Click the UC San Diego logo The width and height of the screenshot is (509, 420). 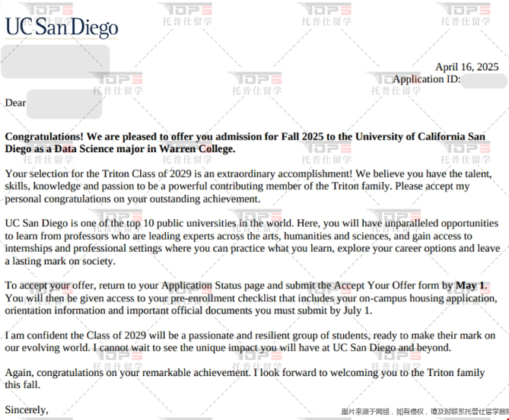(x=62, y=27)
